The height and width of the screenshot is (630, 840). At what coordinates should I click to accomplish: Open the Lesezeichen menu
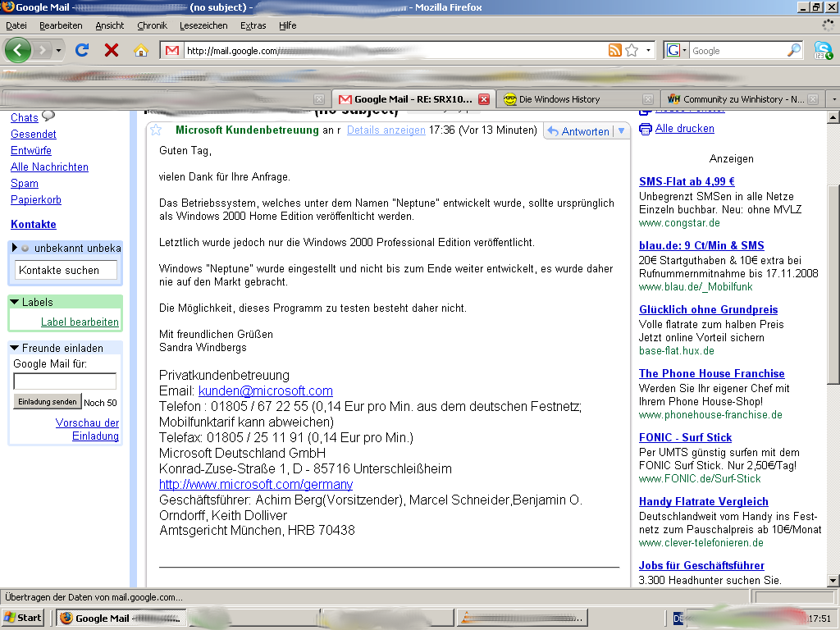203,25
